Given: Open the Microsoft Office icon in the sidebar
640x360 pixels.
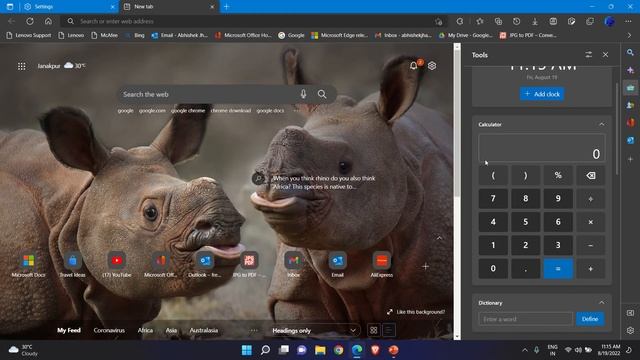Looking at the screenshot, I should point(630,122).
